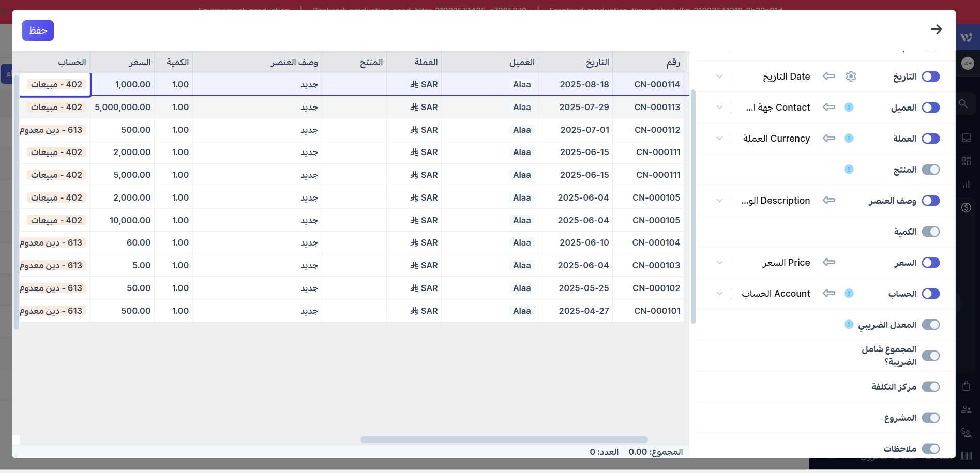
Task: Toggle the التاريخ field switch
Action: pyautogui.click(x=930, y=77)
